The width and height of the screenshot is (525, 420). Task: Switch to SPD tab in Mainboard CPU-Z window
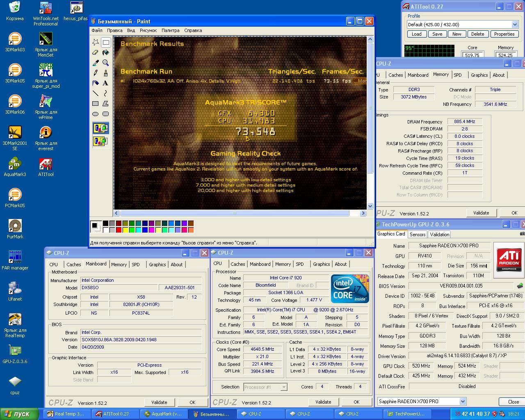pos(136,265)
